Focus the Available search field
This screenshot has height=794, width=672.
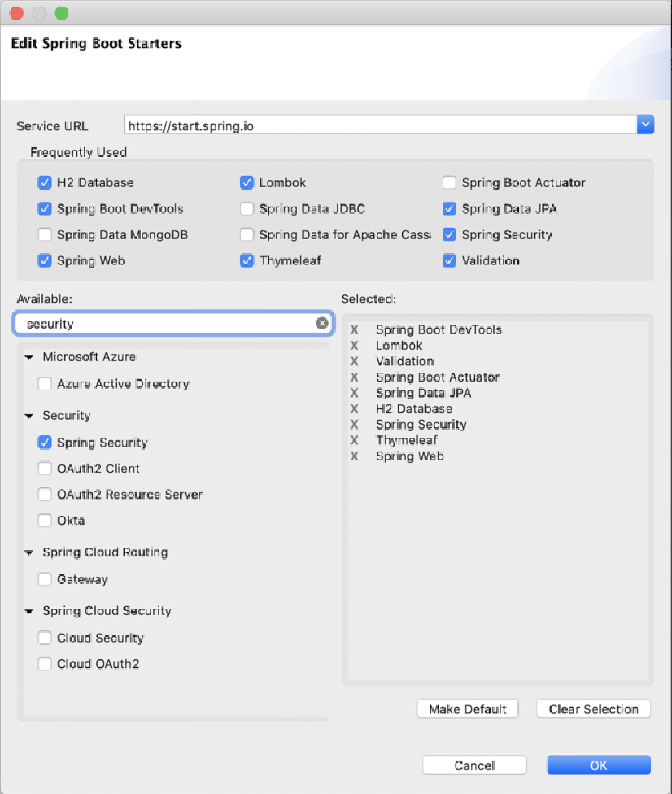tap(173, 323)
